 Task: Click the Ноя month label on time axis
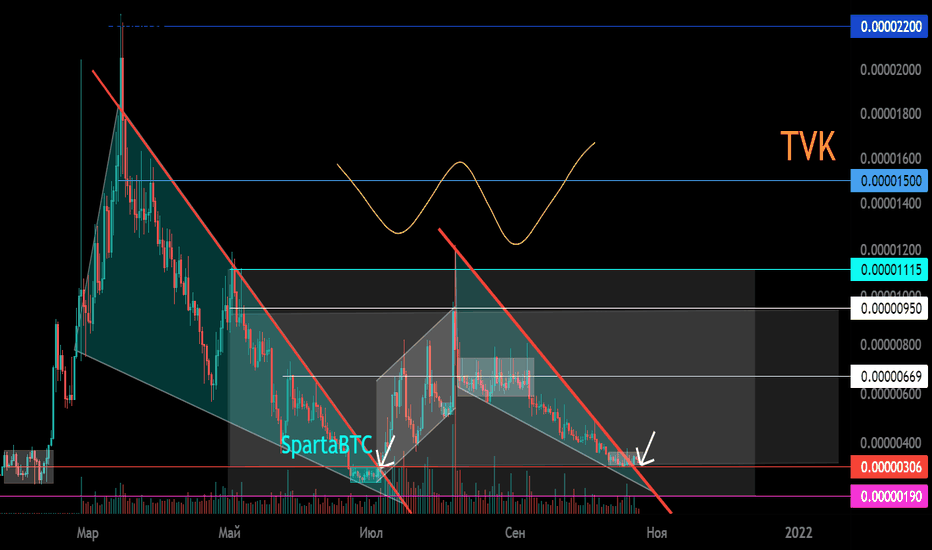pos(657,533)
